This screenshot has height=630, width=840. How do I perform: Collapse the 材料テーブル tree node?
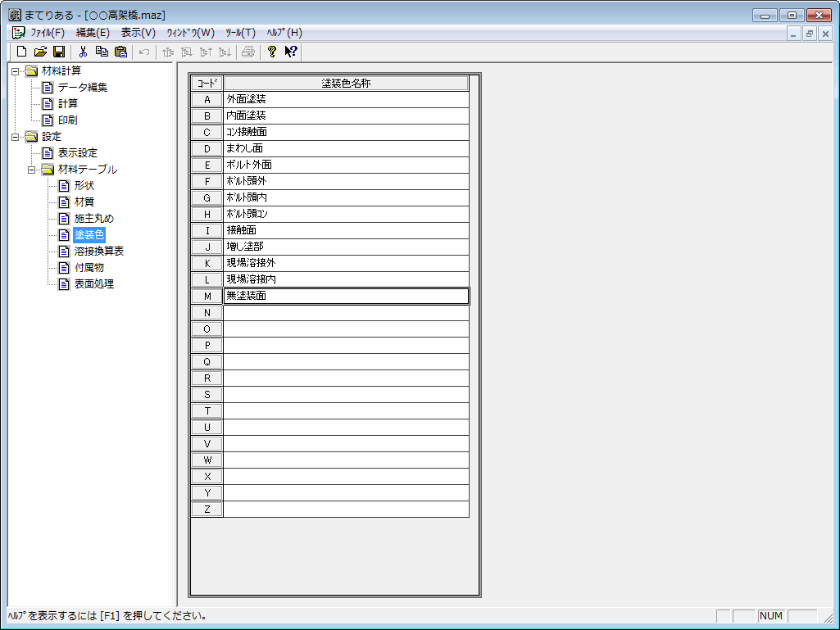[31, 170]
